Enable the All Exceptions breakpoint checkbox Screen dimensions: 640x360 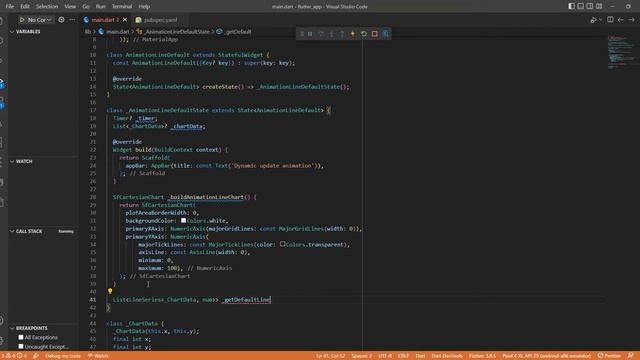pyautogui.click(x=21, y=338)
